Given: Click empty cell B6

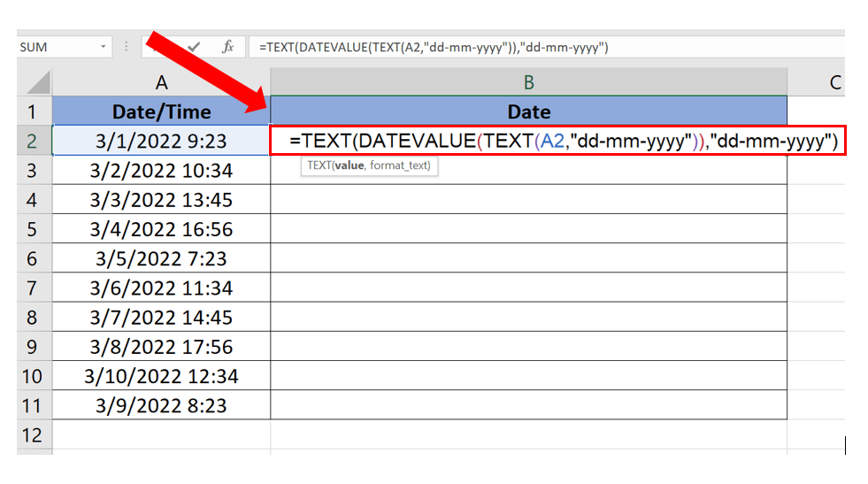Looking at the screenshot, I should click(528, 258).
